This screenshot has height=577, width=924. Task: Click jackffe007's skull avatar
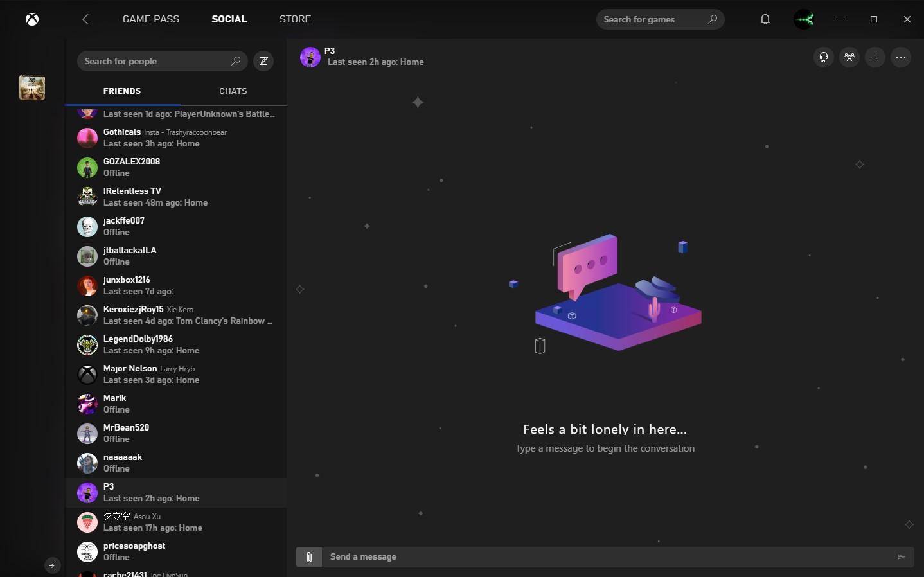87,226
